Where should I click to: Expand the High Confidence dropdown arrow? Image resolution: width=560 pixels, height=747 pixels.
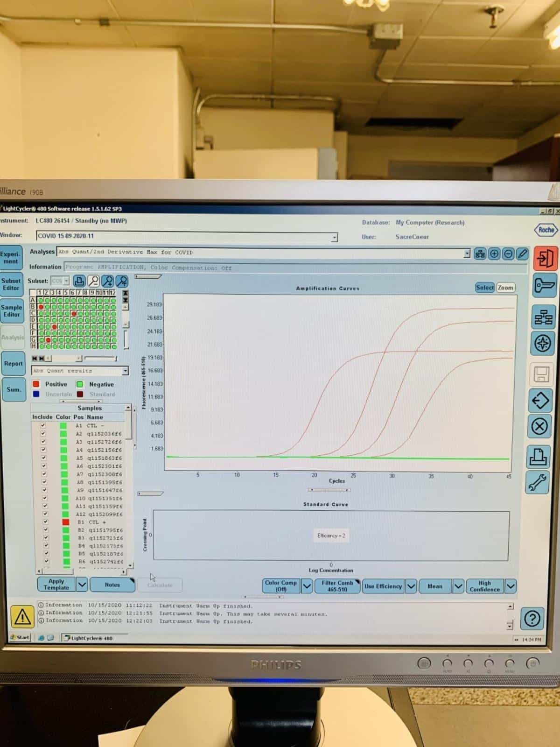(x=511, y=586)
